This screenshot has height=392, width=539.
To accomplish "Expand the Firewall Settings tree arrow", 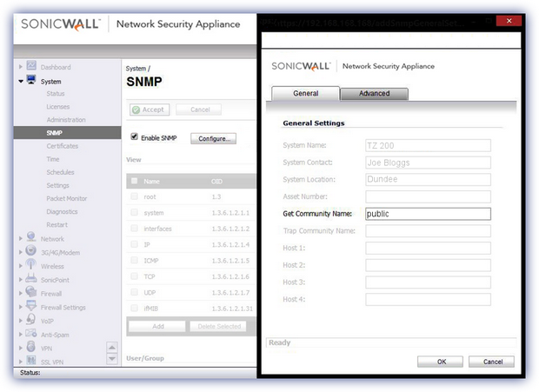I will 21,307.
